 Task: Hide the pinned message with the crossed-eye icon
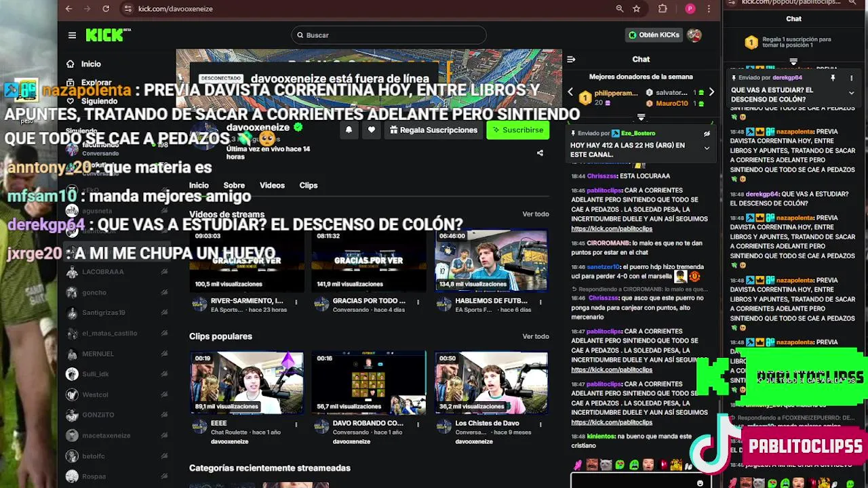tap(707, 134)
